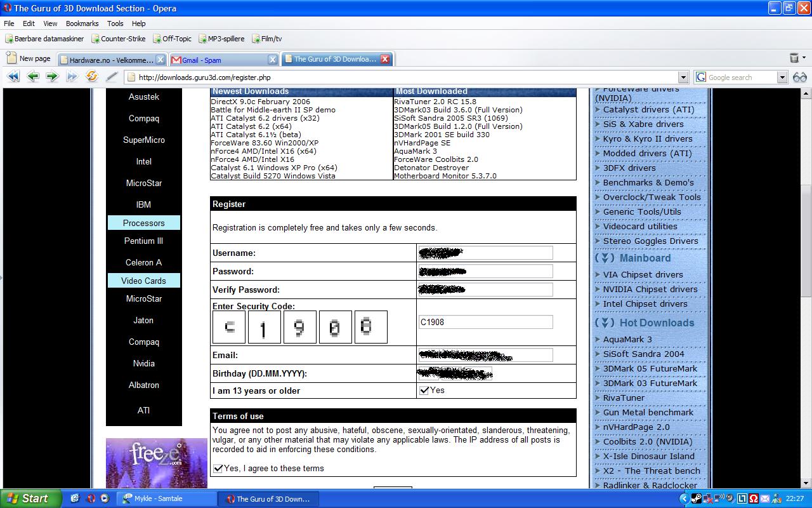The image size is (812, 508).
Task: Click the Video Cards sidebar heading
Action: pos(144,281)
